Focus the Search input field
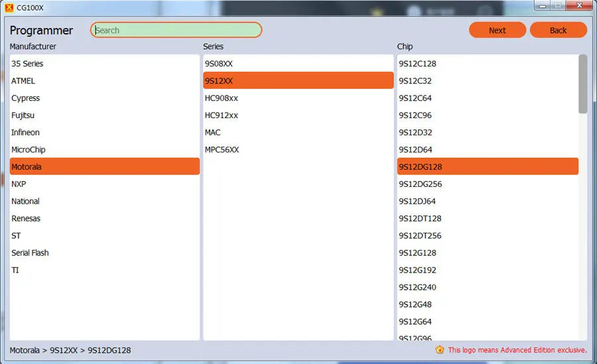This screenshot has width=597, height=364. (x=176, y=30)
